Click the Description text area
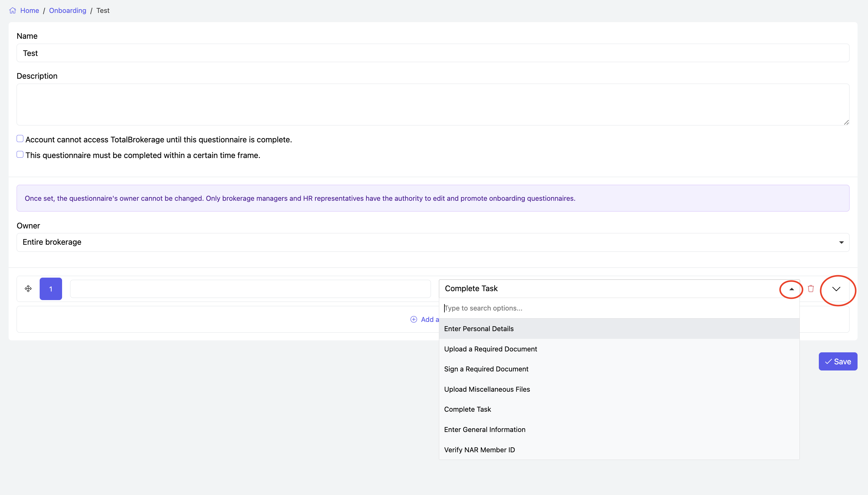The image size is (868, 495). 433,104
